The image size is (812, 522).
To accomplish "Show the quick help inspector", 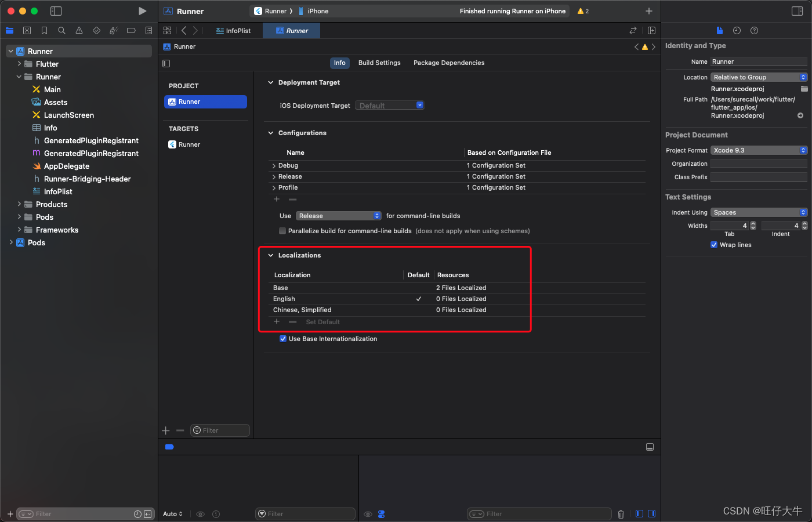I will pos(754,30).
